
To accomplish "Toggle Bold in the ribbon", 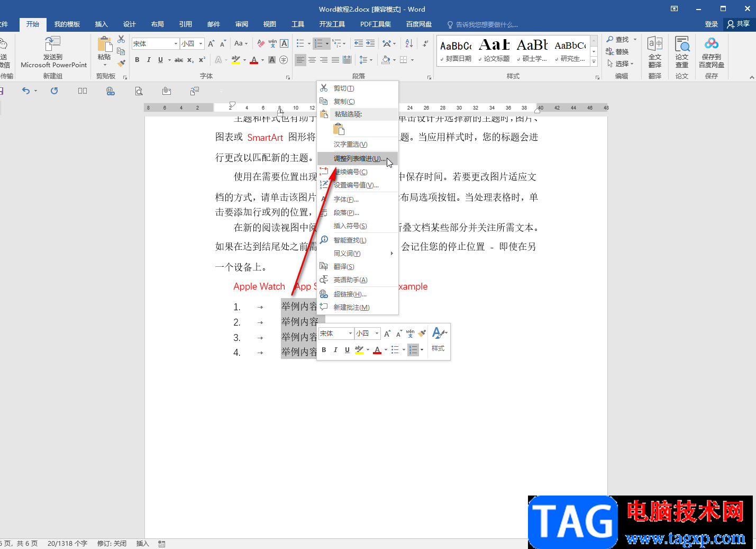I will click(x=137, y=60).
